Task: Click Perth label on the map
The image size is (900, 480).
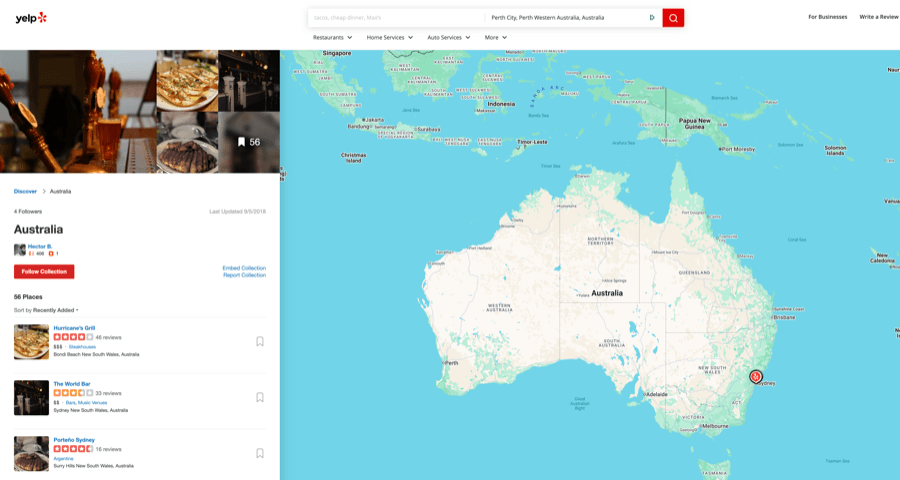Action: click(452, 363)
